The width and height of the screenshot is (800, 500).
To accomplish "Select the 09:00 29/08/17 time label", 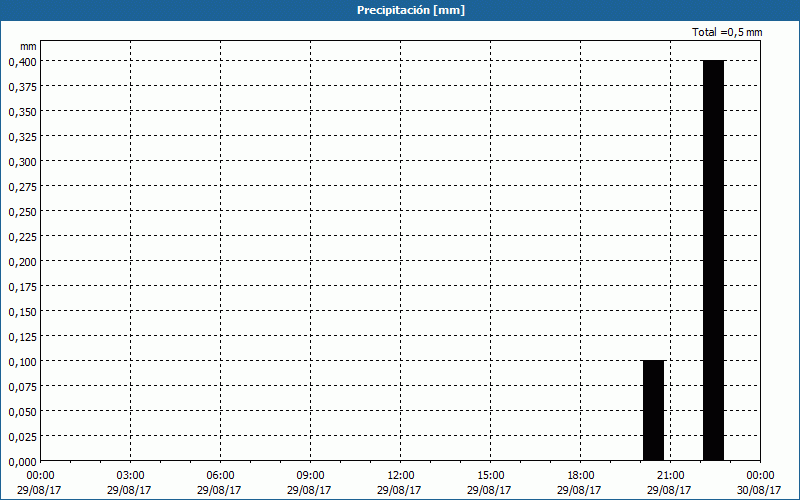I will 309,483.
